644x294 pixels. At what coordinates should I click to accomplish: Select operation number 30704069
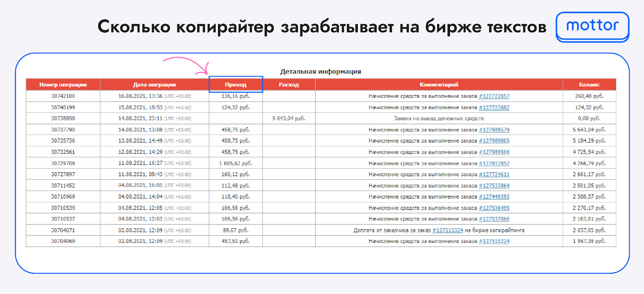[63, 241]
